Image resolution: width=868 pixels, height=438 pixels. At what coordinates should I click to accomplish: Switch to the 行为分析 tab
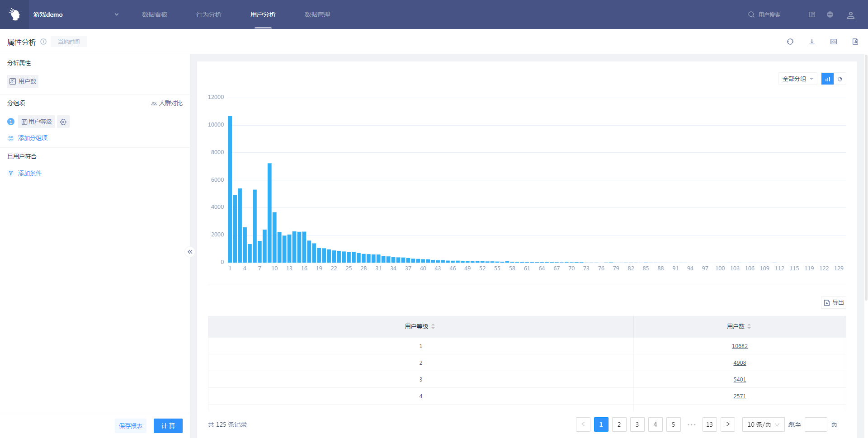click(209, 14)
